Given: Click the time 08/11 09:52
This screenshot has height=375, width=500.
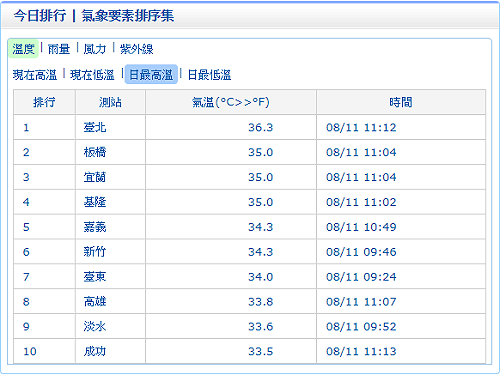Looking at the screenshot, I should point(361,326).
